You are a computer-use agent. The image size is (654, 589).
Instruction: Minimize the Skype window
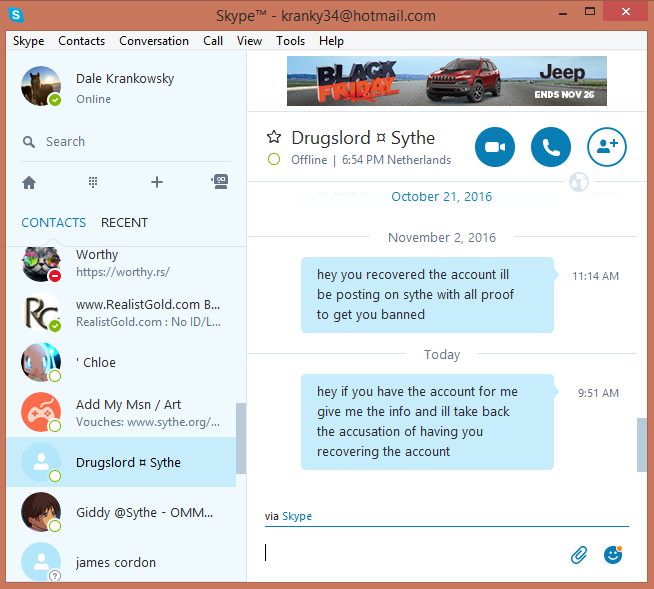[563, 13]
